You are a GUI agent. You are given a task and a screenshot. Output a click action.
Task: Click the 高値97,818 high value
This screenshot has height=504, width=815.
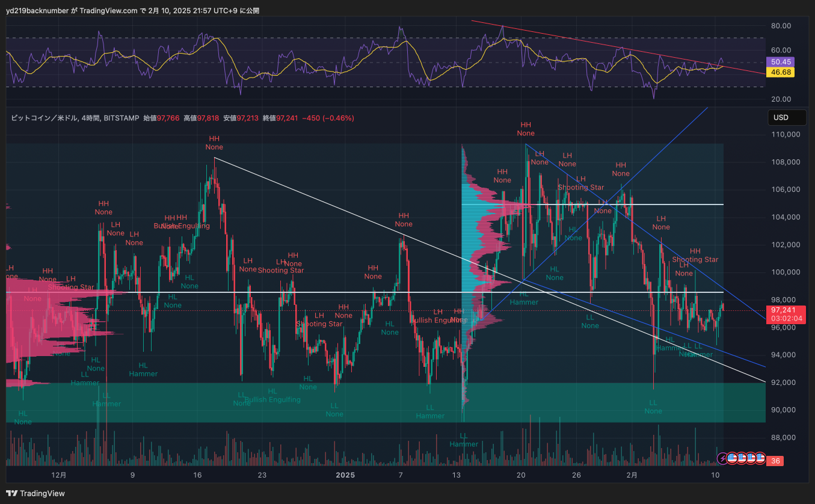coord(201,118)
